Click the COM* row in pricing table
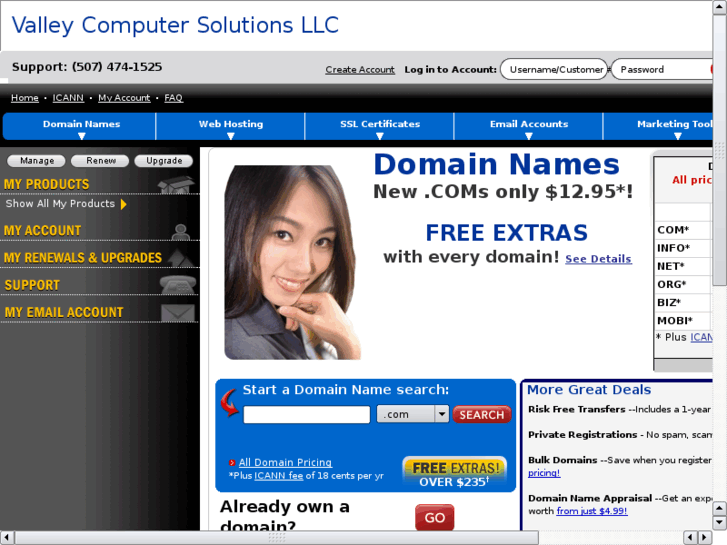Image resolution: width=727 pixels, height=545 pixels. (683, 230)
